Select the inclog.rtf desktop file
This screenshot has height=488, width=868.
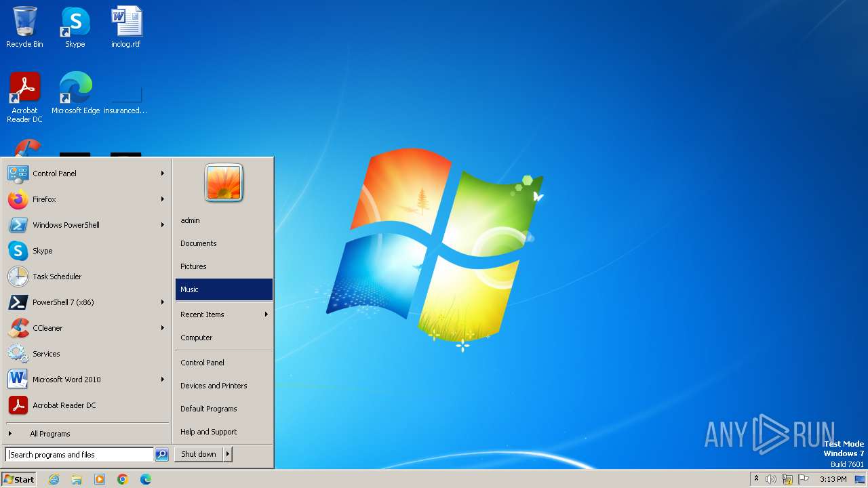pyautogui.click(x=125, y=27)
